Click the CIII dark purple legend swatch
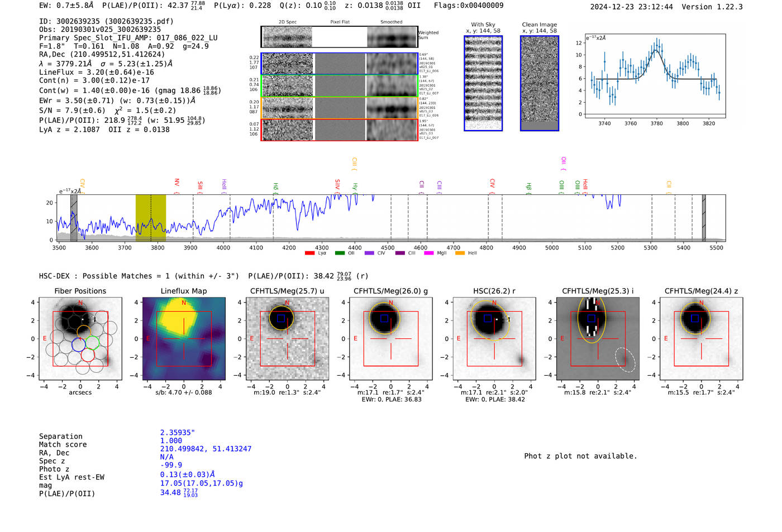 [400, 253]
